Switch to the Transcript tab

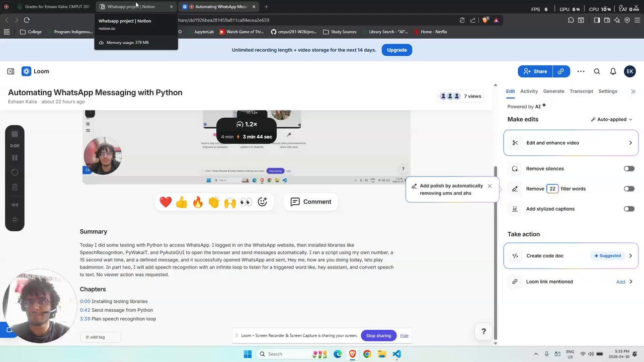coord(581,92)
